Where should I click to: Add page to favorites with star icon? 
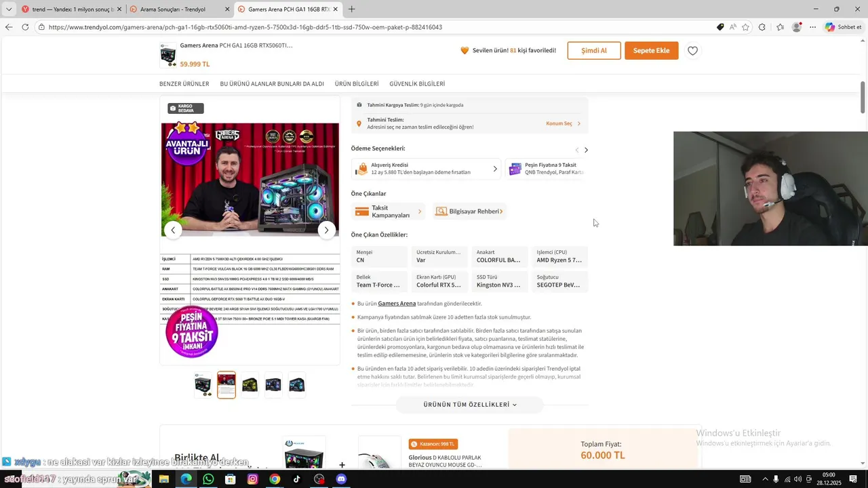pyautogui.click(x=746, y=27)
